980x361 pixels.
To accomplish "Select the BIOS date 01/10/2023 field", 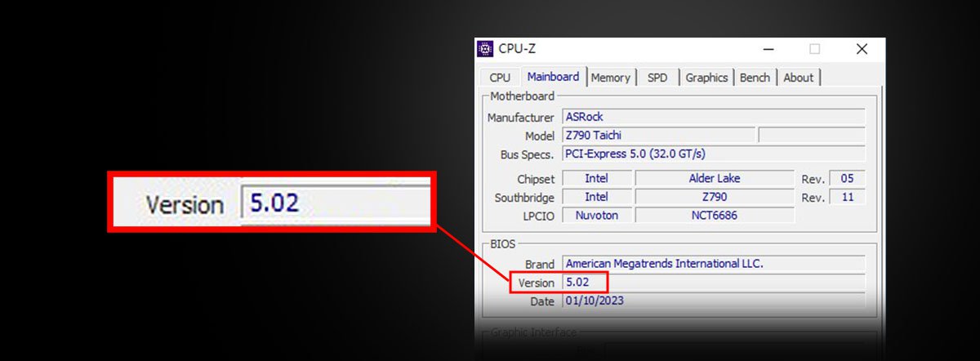I will click(x=713, y=301).
